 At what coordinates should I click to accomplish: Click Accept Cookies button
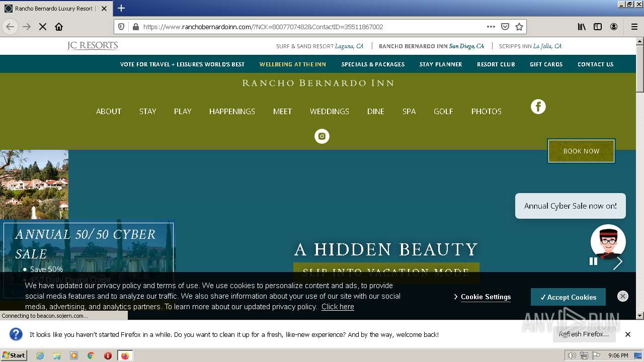click(568, 297)
